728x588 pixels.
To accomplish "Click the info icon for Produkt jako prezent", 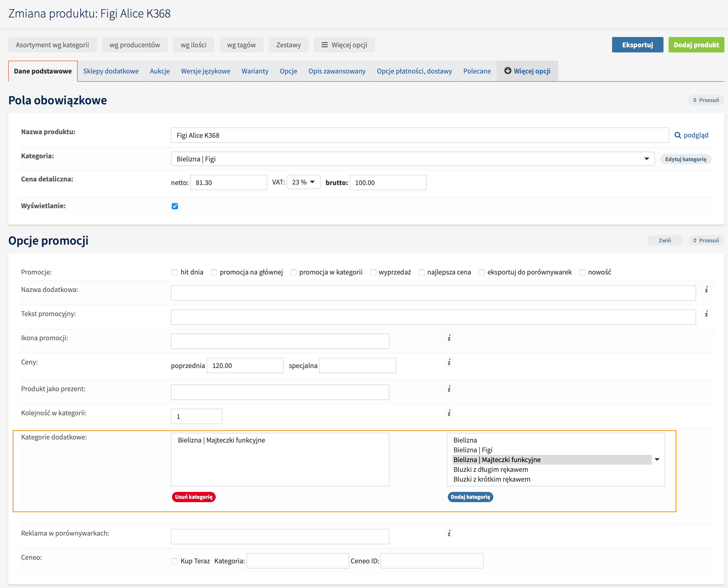I will pyautogui.click(x=449, y=389).
